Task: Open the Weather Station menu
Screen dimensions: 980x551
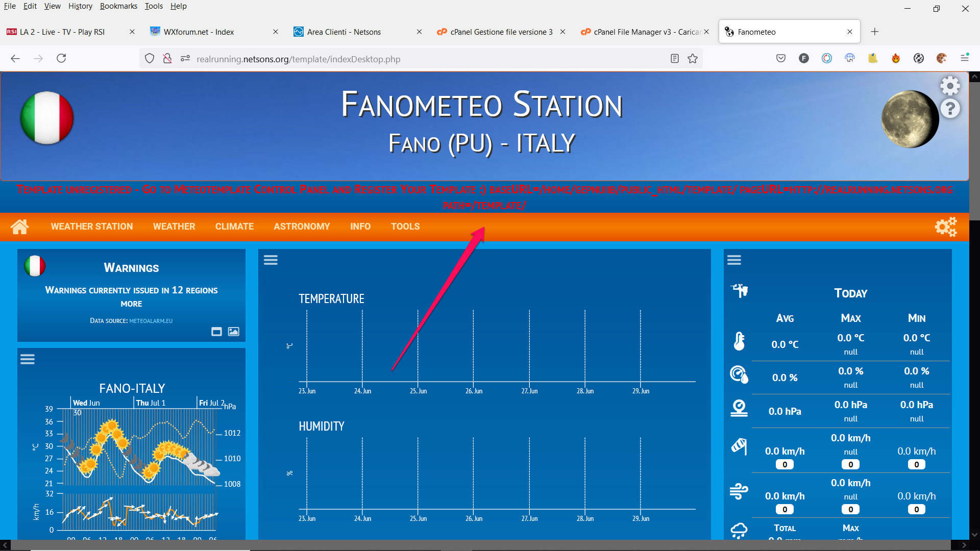Action: tap(92, 227)
